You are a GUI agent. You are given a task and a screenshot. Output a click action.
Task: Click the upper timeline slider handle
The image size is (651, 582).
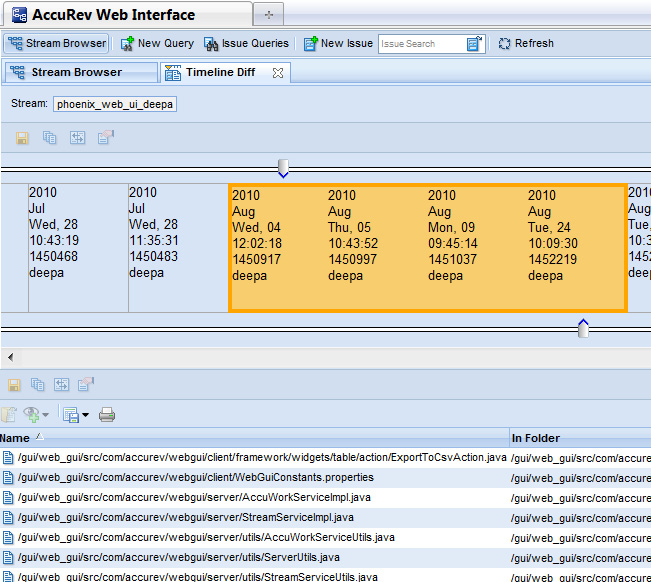click(283, 167)
